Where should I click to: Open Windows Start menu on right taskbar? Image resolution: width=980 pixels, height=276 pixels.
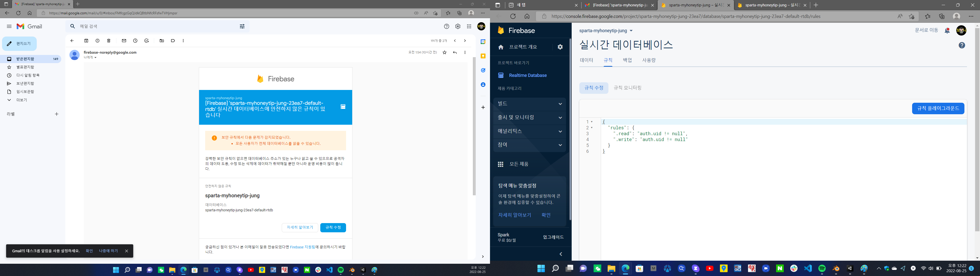(x=541, y=268)
